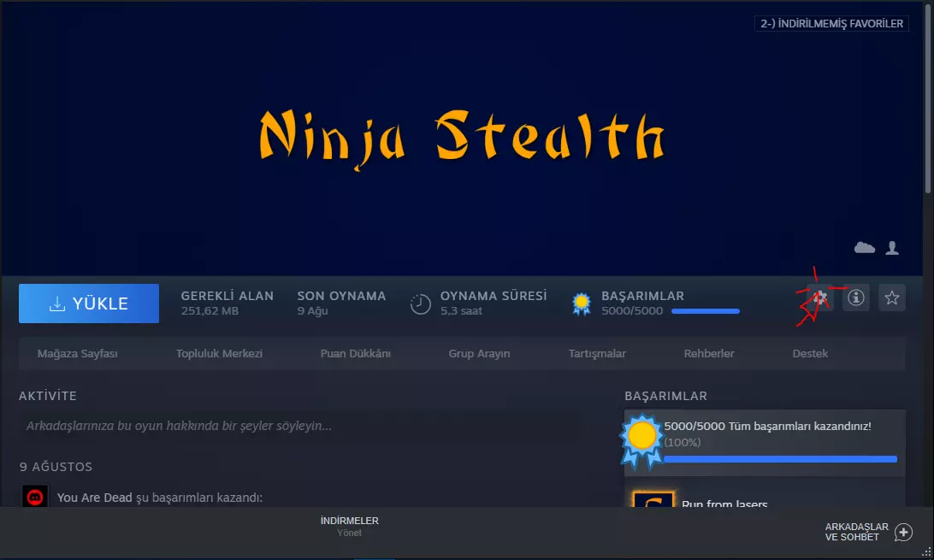This screenshot has width=934, height=560.
Task: Click the 9 AĞUSTOS date heading
Action: tap(56, 467)
